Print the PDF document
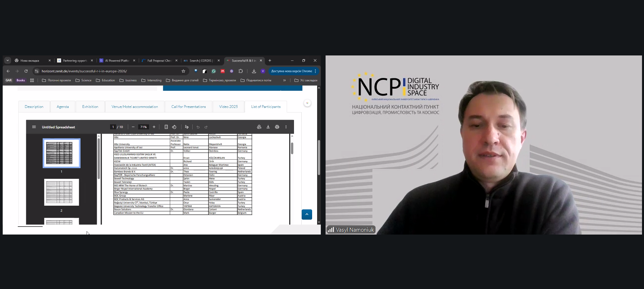Viewport: 644px width, 289px height. click(277, 127)
